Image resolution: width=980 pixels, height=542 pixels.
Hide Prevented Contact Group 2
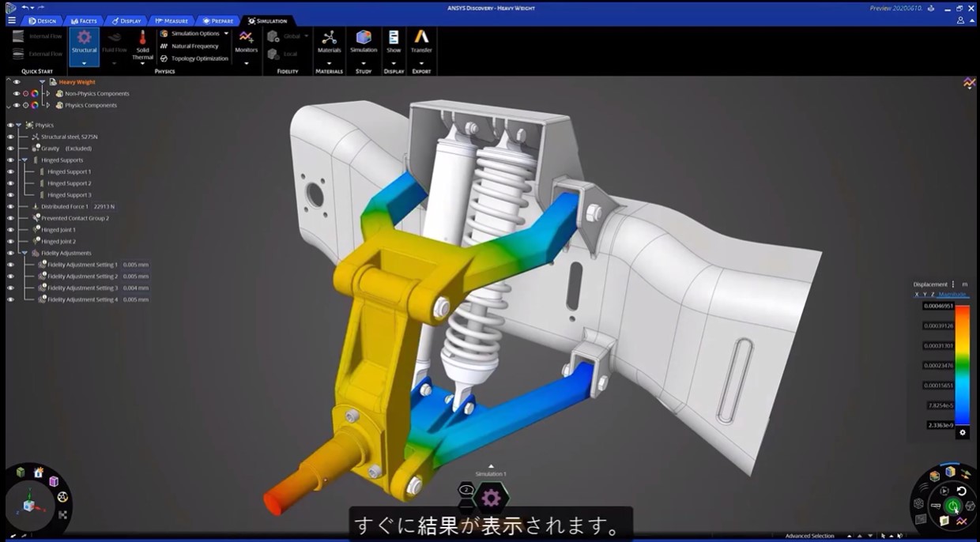tap(10, 218)
